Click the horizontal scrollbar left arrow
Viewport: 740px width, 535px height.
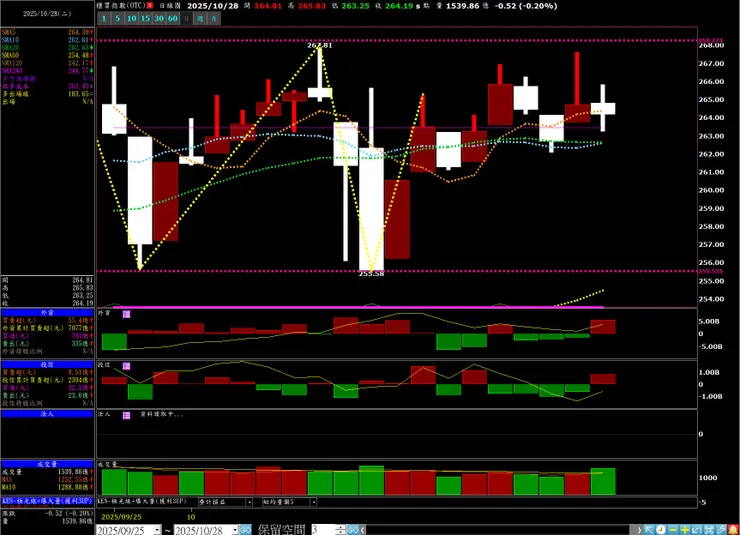(x=363, y=530)
